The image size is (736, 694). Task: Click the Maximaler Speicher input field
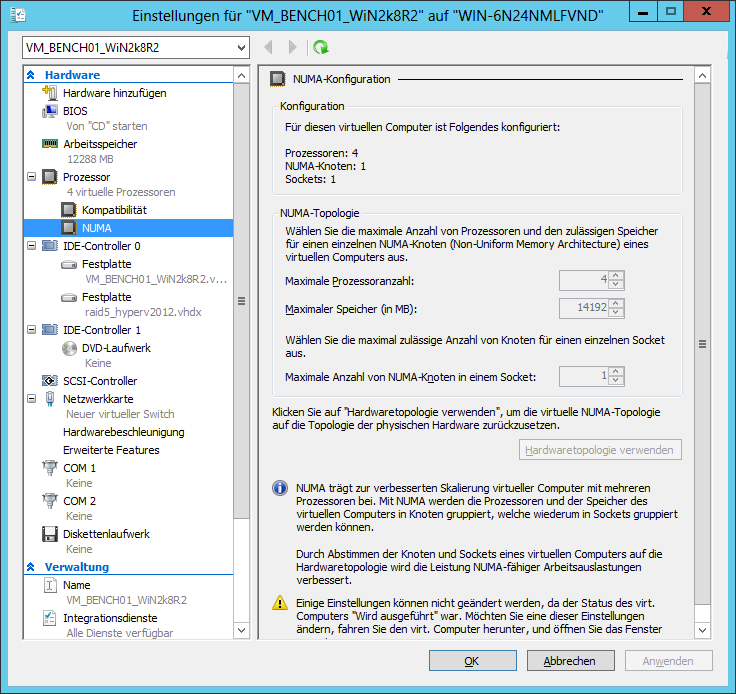[584, 308]
